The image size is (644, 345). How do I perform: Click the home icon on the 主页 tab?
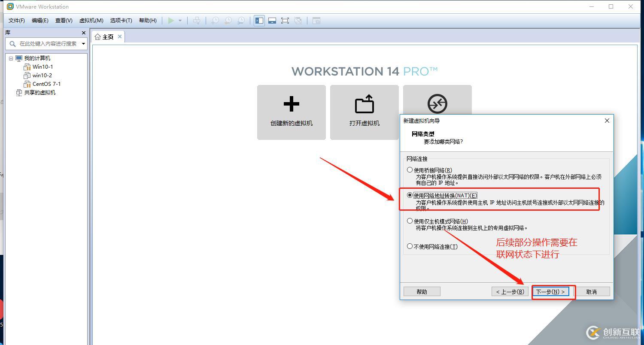coord(97,37)
